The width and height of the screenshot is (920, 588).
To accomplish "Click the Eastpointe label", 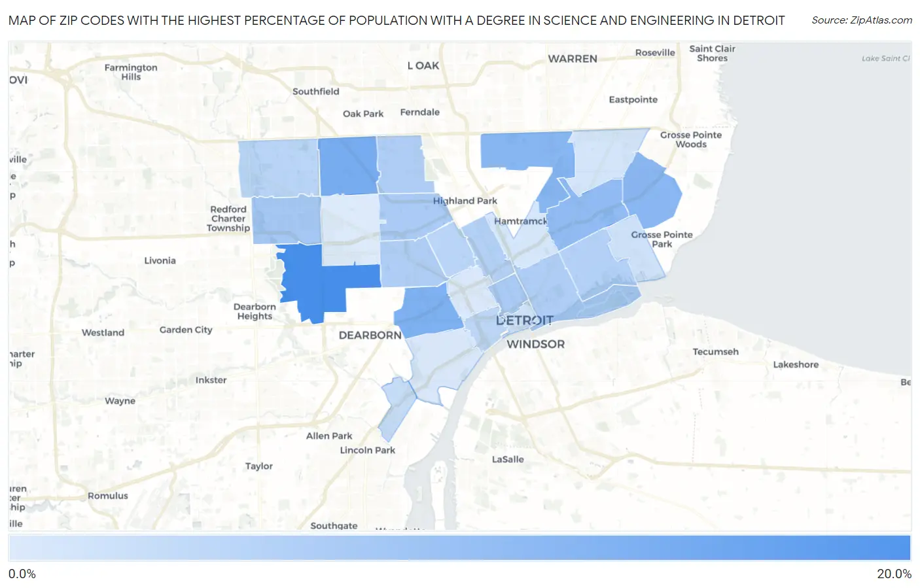I will tap(633, 99).
